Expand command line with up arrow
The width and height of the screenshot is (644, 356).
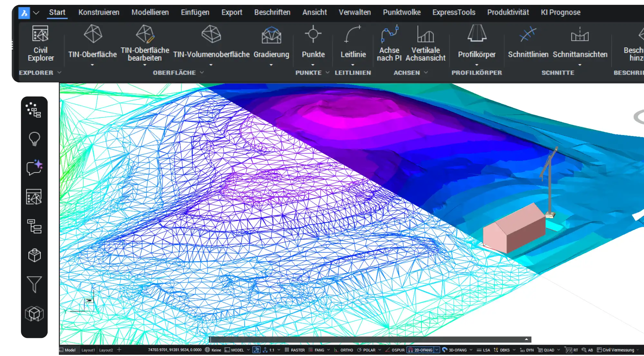(526, 340)
